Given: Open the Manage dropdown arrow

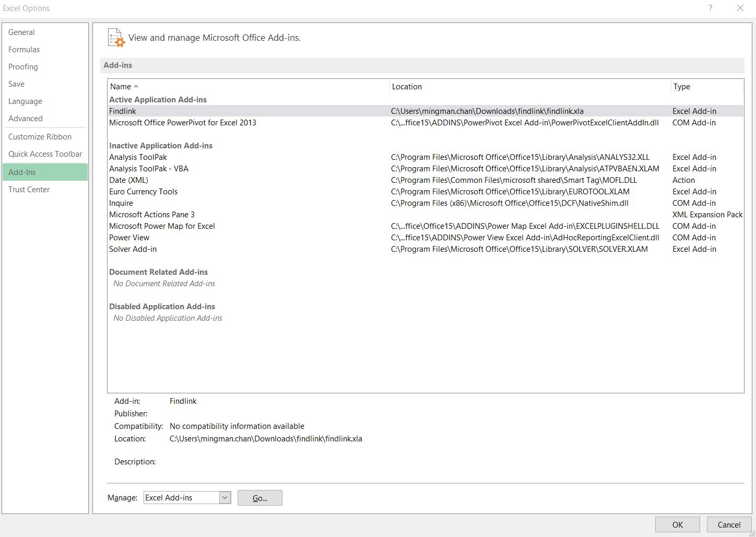Looking at the screenshot, I should (225, 498).
